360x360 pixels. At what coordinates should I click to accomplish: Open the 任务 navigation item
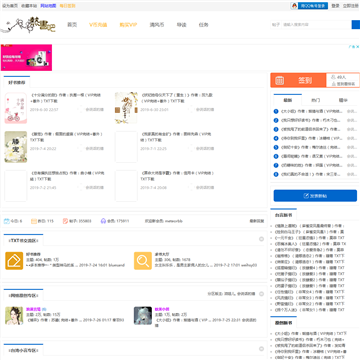203,25
